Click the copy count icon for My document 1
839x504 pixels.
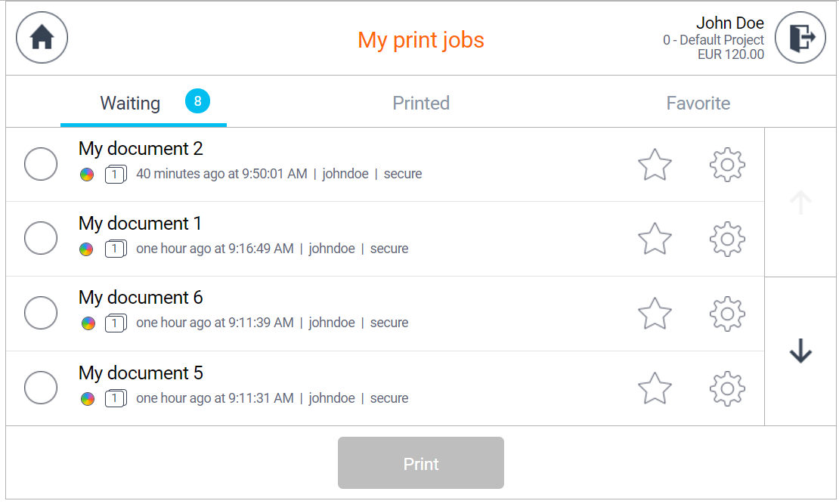tap(115, 249)
